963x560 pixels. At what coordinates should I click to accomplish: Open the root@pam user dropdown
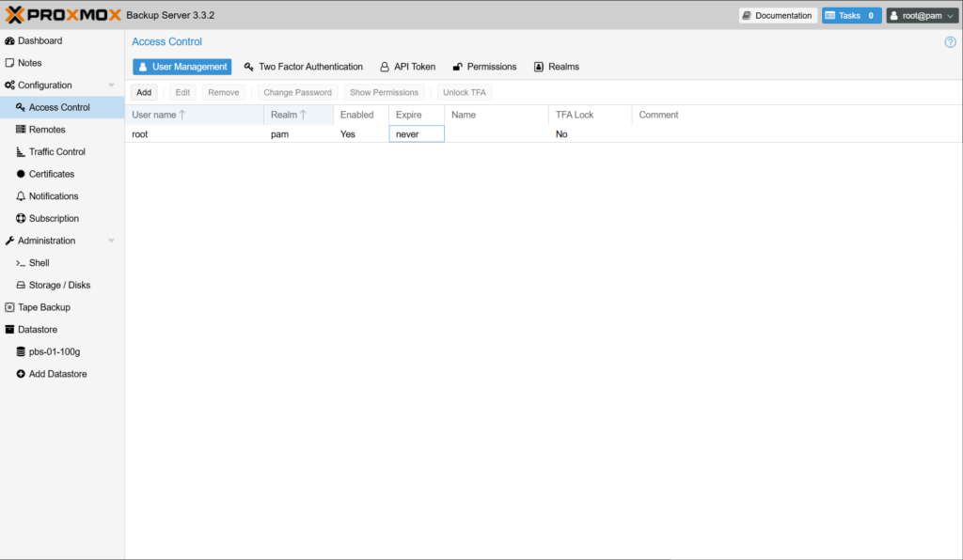pos(921,16)
